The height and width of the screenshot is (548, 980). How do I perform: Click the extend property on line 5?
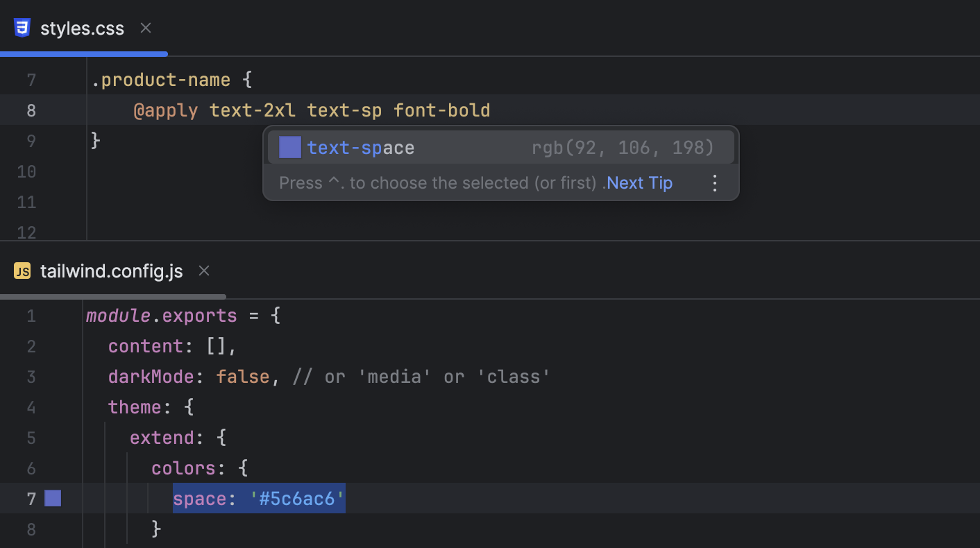pyautogui.click(x=161, y=437)
